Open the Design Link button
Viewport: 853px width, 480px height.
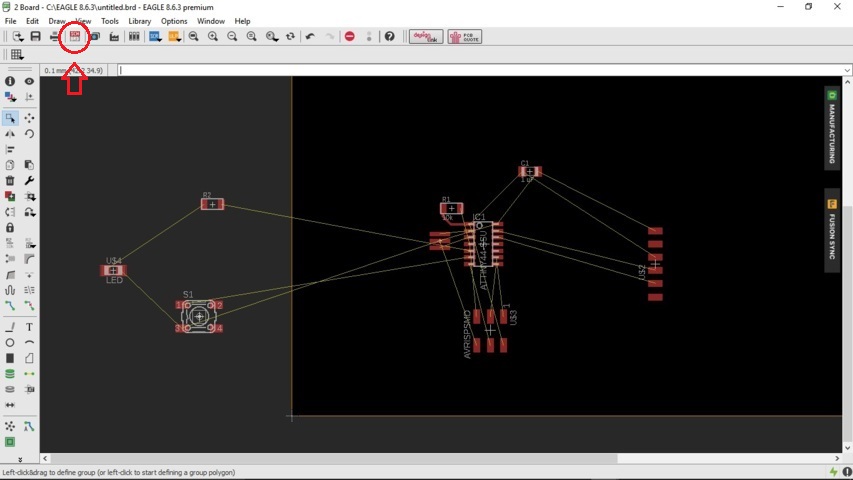coord(426,36)
